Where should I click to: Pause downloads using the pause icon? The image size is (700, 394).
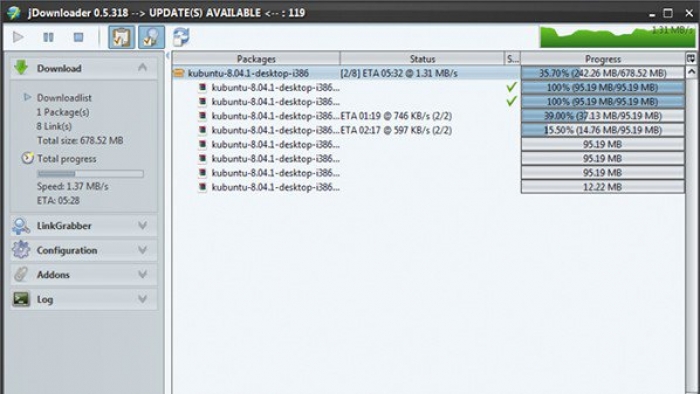point(48,37)
